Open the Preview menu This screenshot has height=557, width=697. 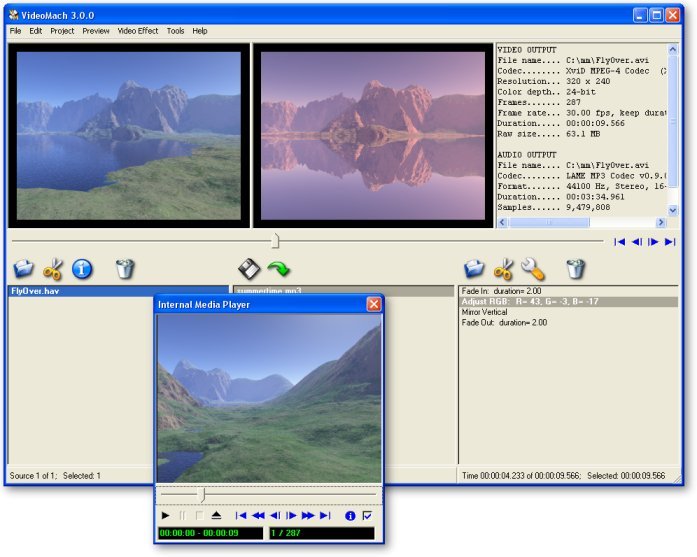[x=96, y=31]
